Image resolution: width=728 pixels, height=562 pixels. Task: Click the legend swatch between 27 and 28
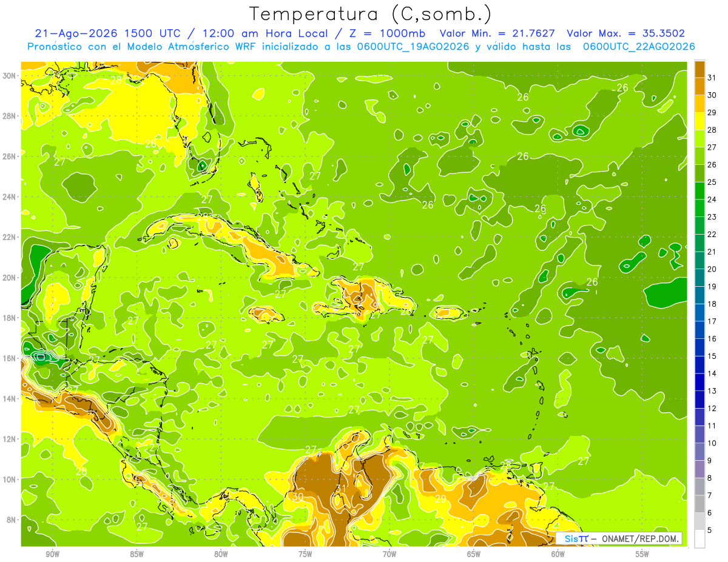699,138
